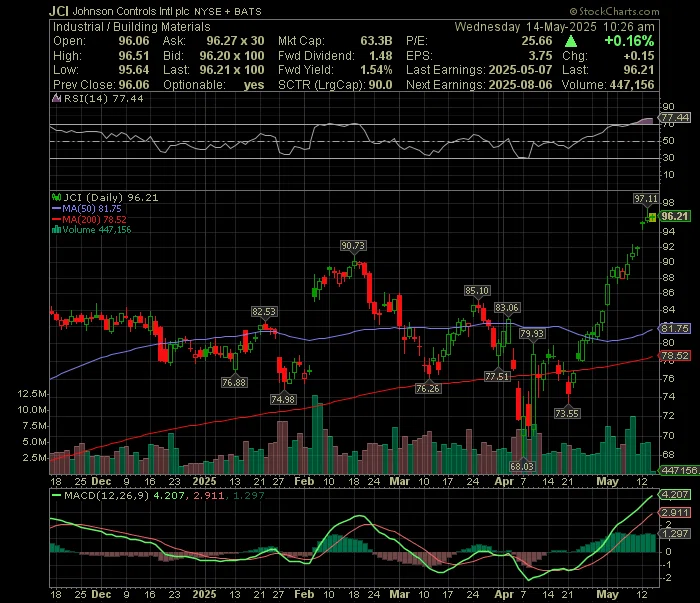The image size is (700, 603).
Task: Click the P/E value 25.66
Action: point(537,41)
